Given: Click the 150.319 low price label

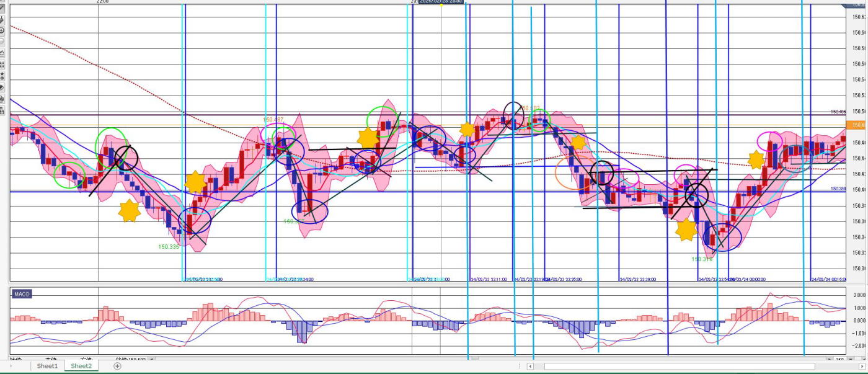Looking at the screenshot, I should [x=702, y=259].
